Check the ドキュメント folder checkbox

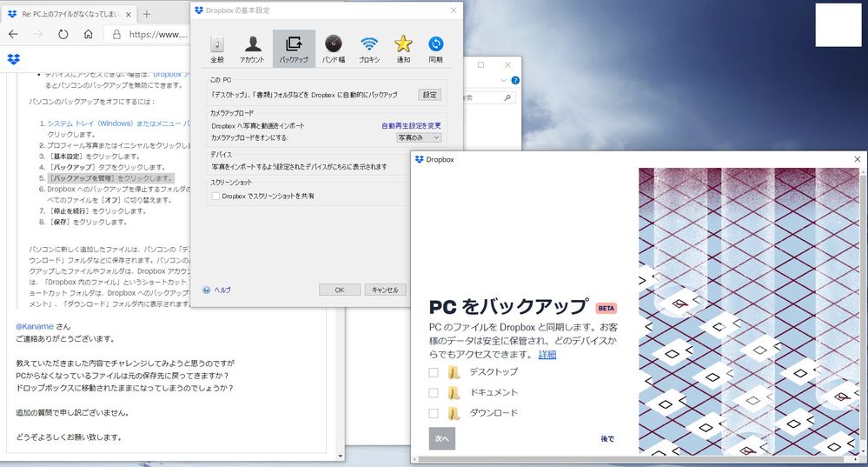pos(434,392)
